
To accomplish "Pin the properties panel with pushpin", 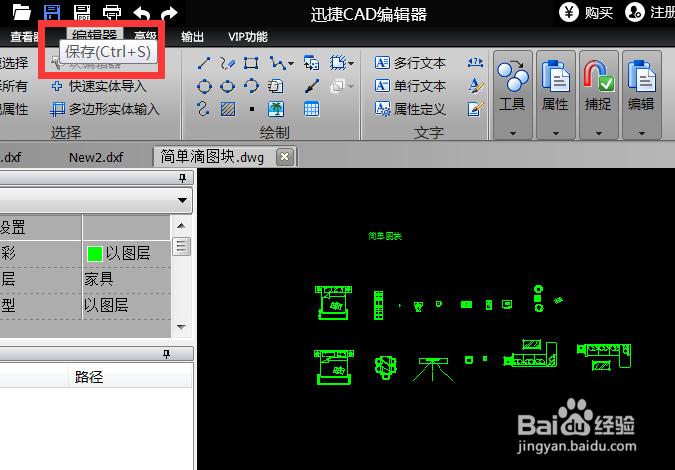I will pyautogui.click(x=183, y=178).
